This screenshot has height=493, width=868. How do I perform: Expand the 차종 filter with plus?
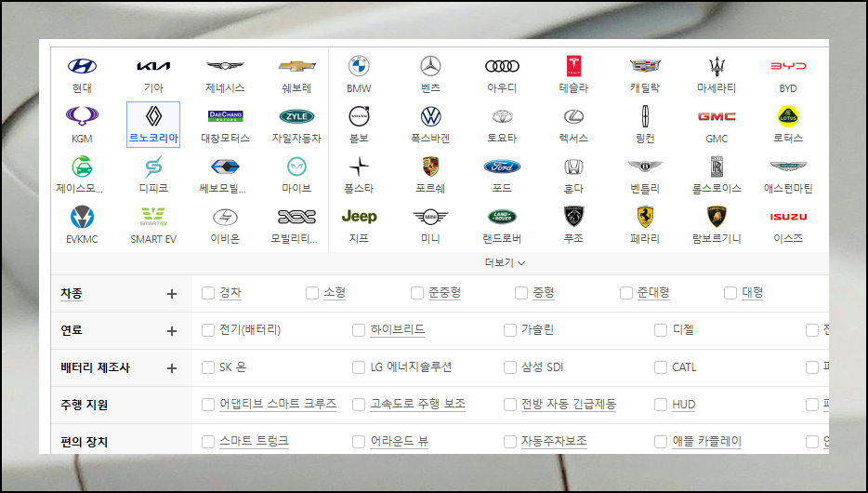172,294
